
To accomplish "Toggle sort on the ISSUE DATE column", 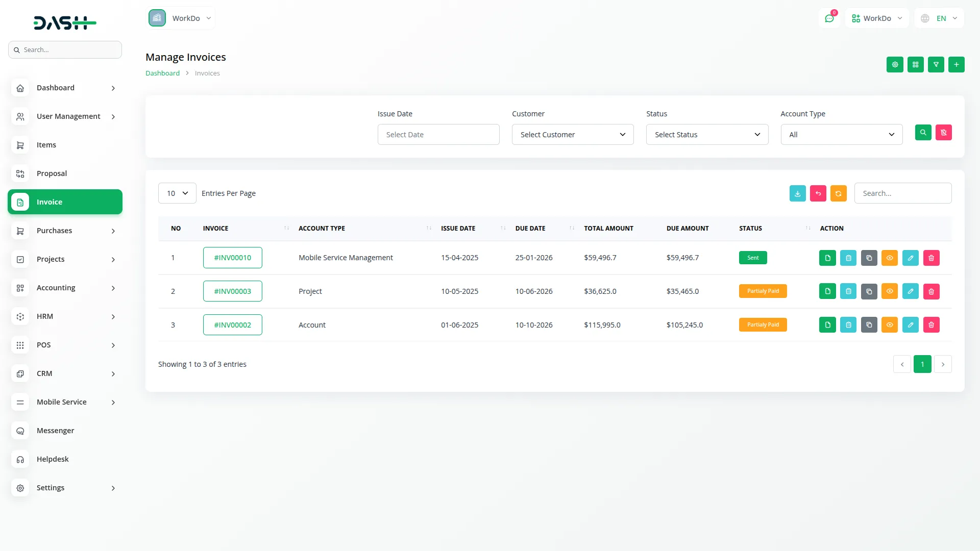I will point(503,228).
